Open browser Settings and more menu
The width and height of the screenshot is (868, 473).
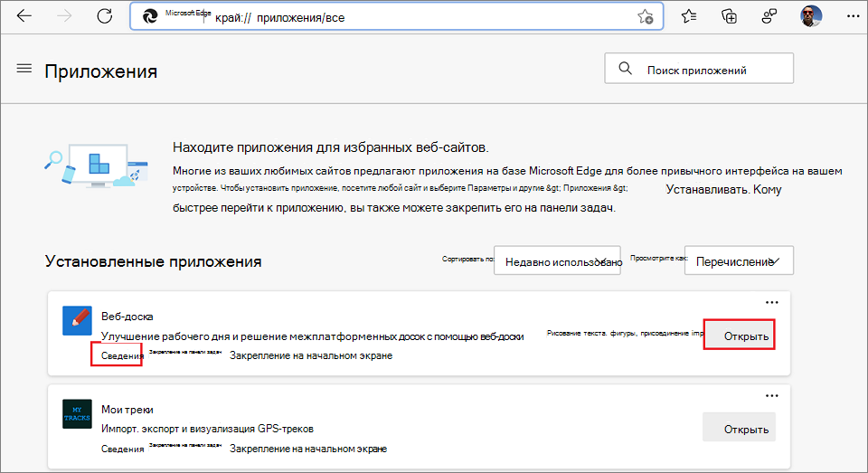tap(853, 16)
